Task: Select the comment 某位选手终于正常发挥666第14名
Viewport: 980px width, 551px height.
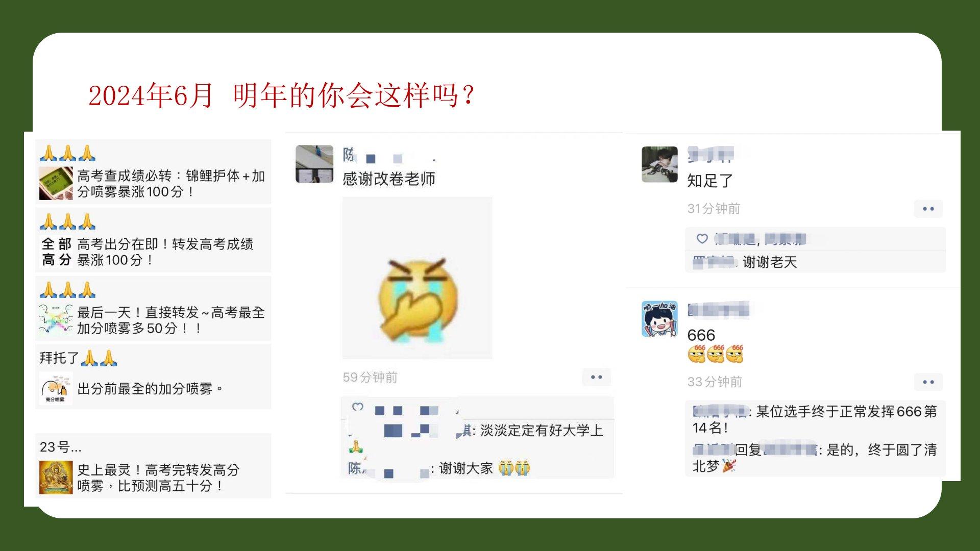Action: point(815,419)
